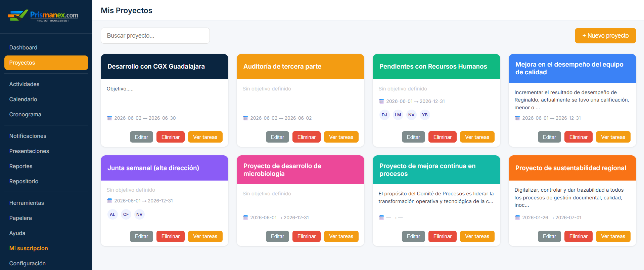Open Calendario from the sidebar
This screenshot has width=644, height=270.
(x=46, y=99)
